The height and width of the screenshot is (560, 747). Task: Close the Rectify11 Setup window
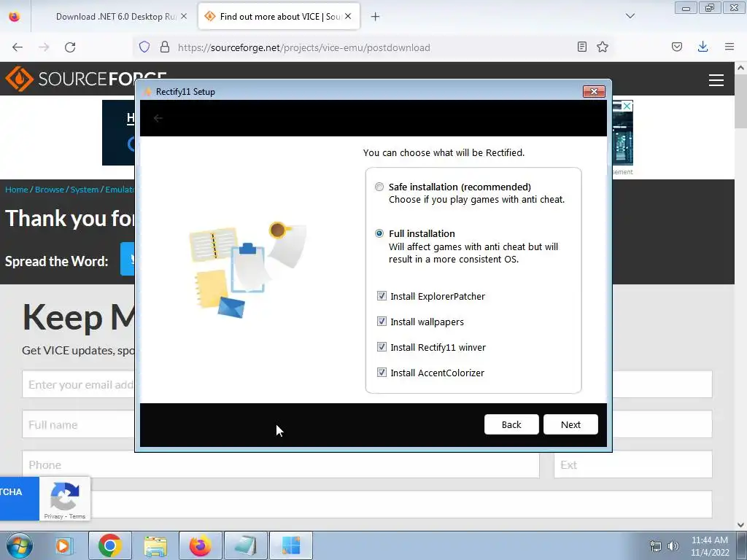click(x=594, y=91)
